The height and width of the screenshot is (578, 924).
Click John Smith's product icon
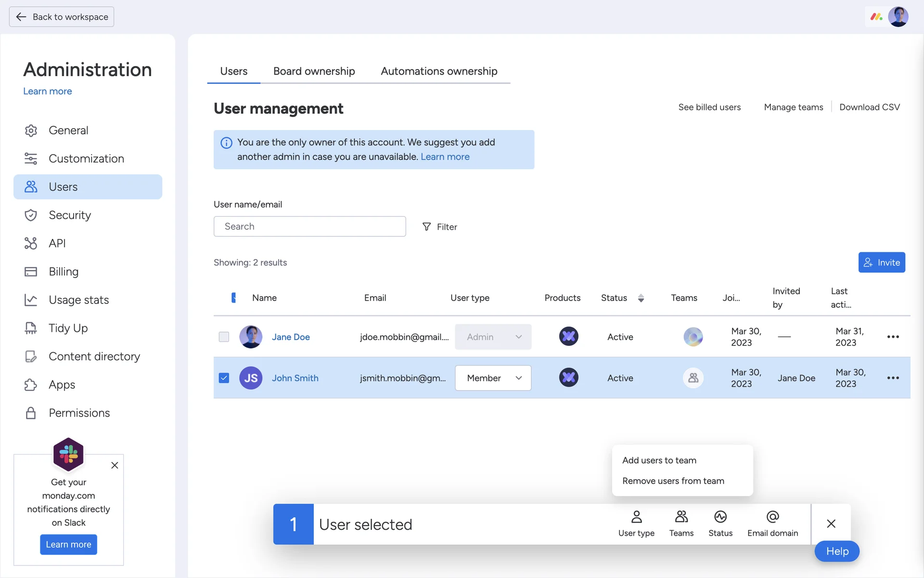[568, 378]
